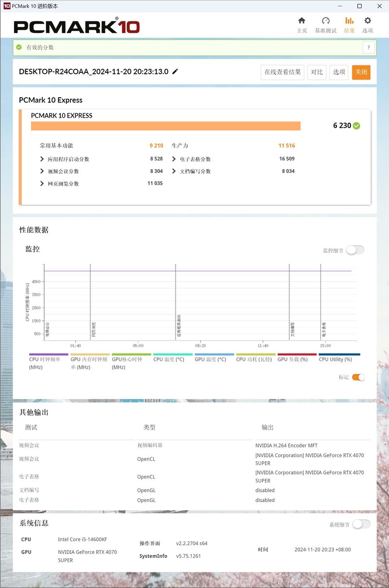This screenshot has width=389, height=588.
Task: Click the video conferencing (视频会议) marker in chart
Action: 47,329
